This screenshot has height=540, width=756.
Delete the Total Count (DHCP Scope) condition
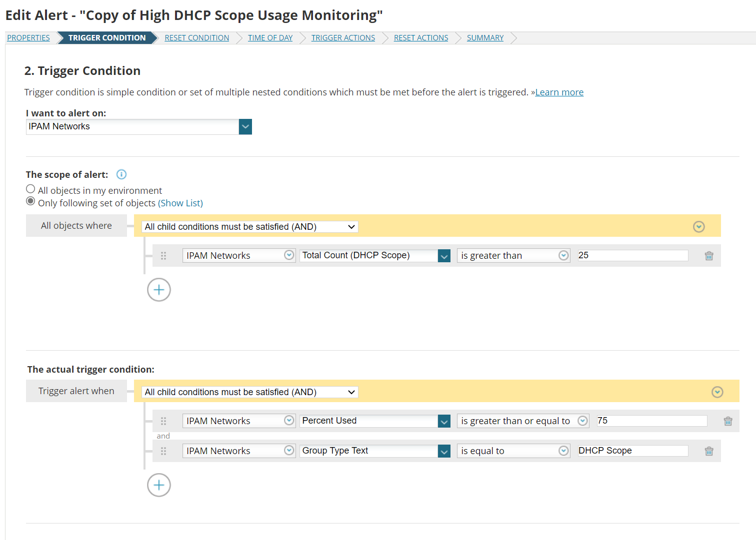(x=708, y=256)
